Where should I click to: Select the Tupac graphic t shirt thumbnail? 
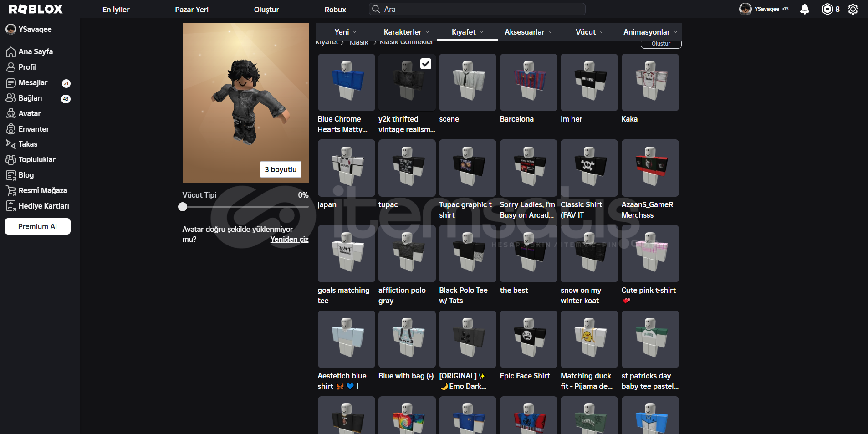468,168
